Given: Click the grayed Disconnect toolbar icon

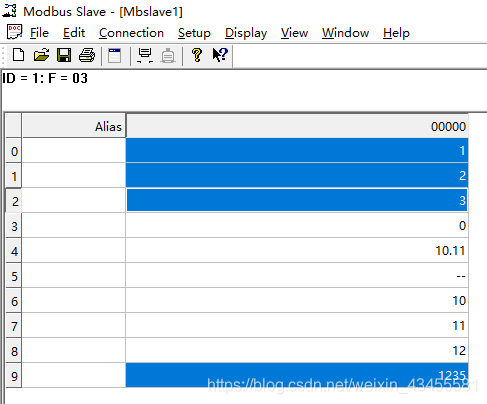Looking at the screenshot, I should [x=168, y=55].
